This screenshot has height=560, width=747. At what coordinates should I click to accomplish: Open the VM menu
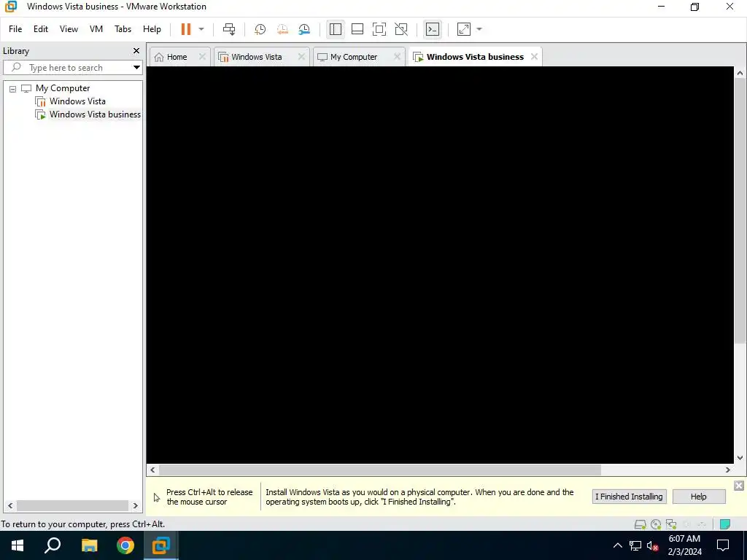[x=96, y=29]
